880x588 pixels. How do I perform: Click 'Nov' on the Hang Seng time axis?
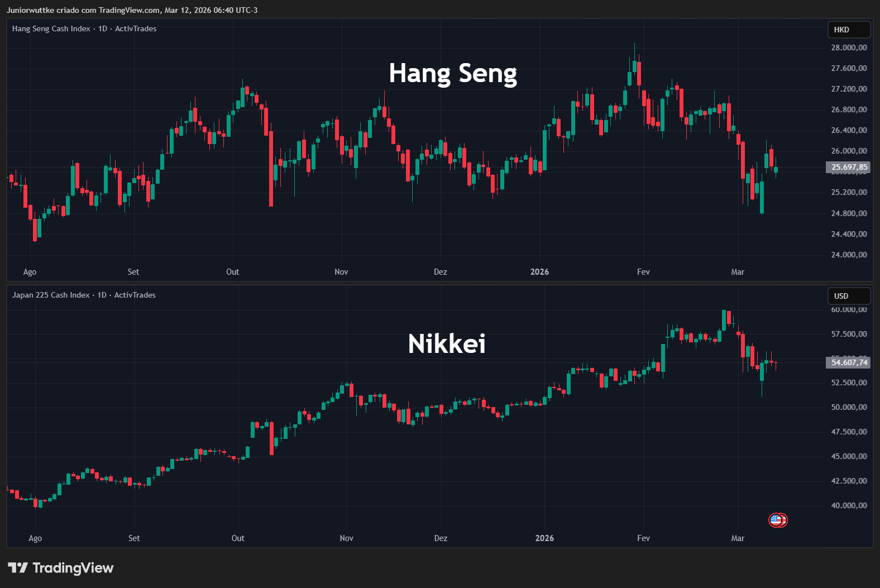341,272
